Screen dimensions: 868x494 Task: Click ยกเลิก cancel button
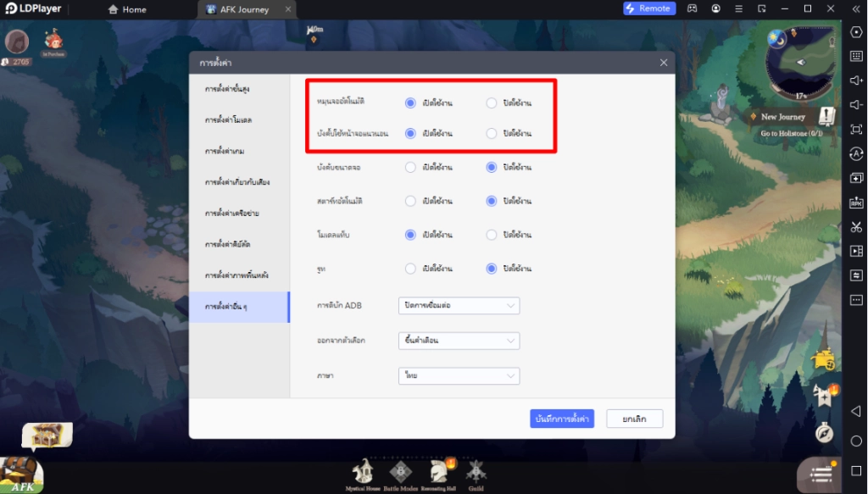634,419
